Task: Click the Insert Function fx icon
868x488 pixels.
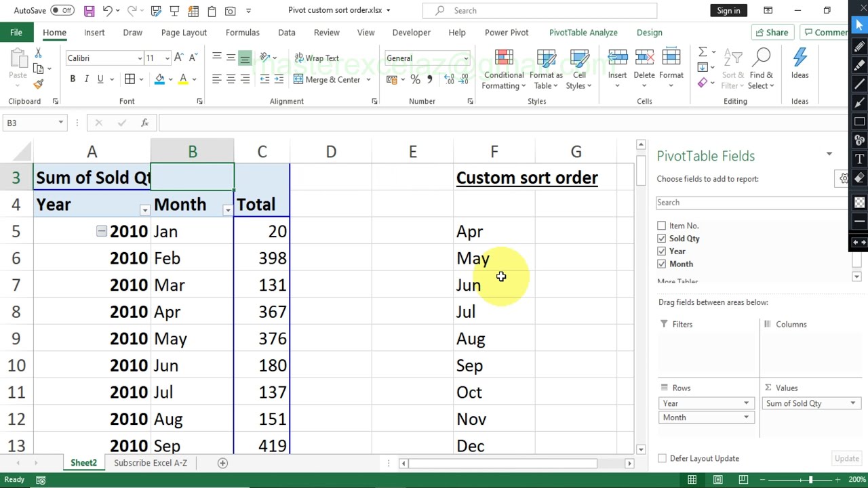Action: pos(144,123)
